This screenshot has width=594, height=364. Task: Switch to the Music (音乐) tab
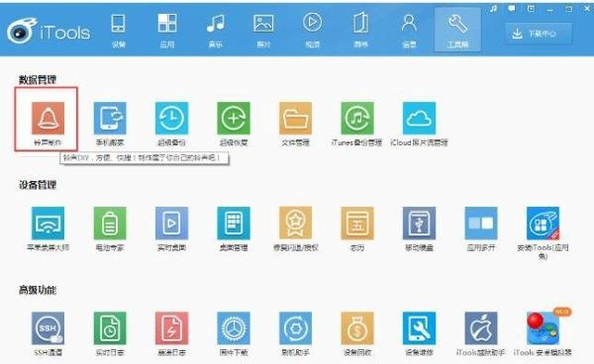(x=216, y=31)
